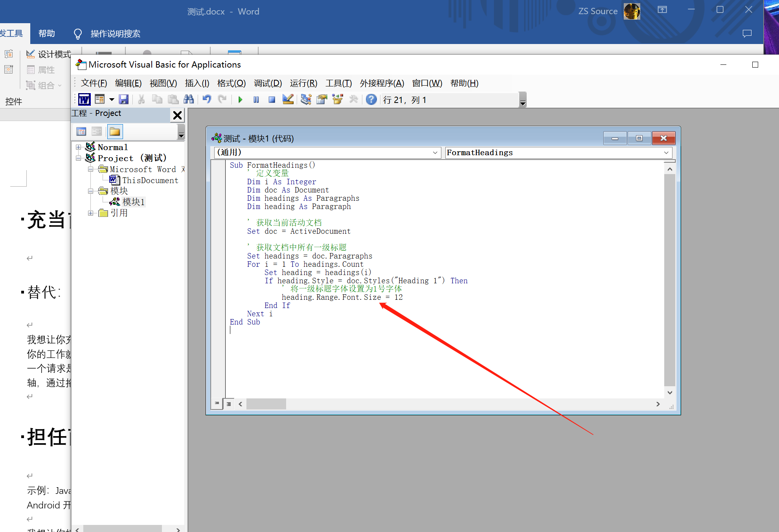Screen dimensions: 779x532
Task: Toggle design mode ruler icon in VBA toolbar
Action: click(288, 100)
